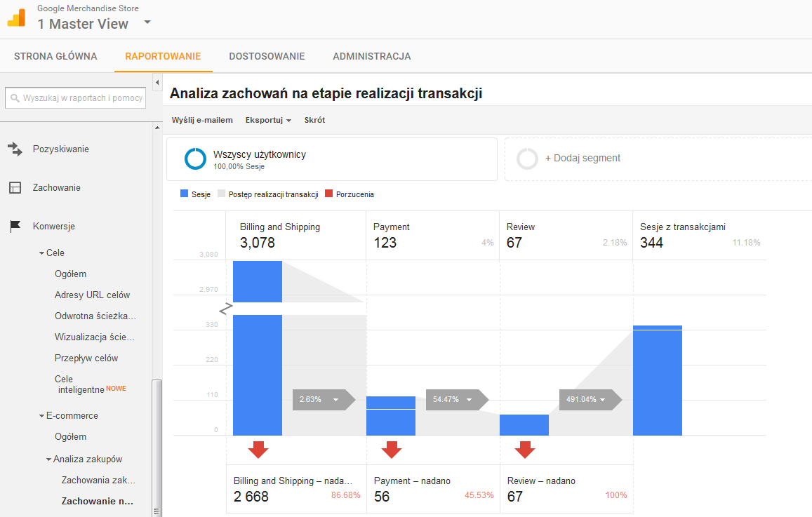This screenshot has height=517, width=812.
Task: Open Przepływ celów report
Action: [x=86, y=358]
